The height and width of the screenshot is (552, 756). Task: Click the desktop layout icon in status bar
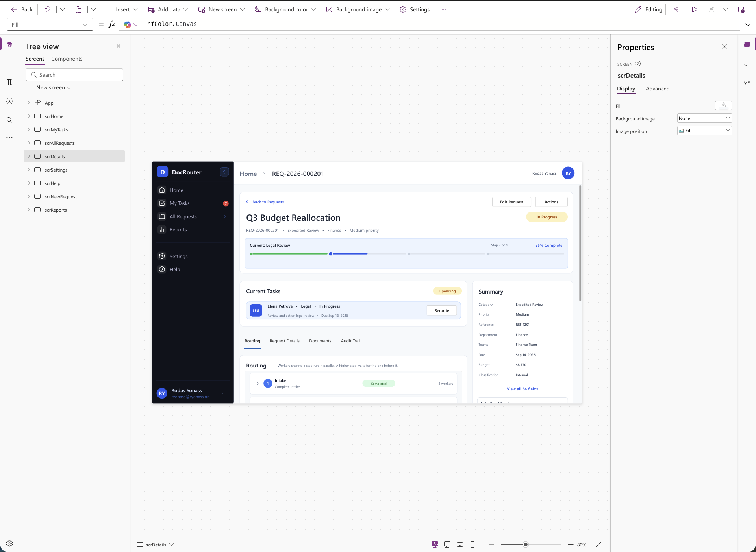click(447, 545)
